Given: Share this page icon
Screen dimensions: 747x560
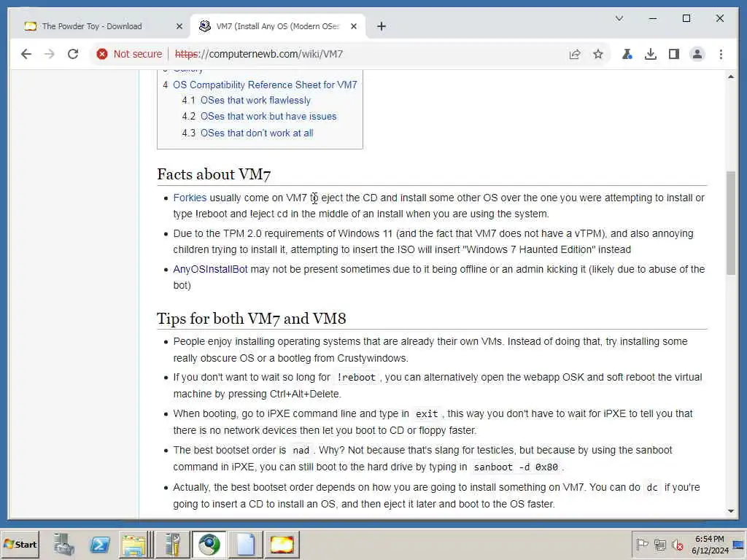Looking at the screenshot, I should (x=575, y=54).
